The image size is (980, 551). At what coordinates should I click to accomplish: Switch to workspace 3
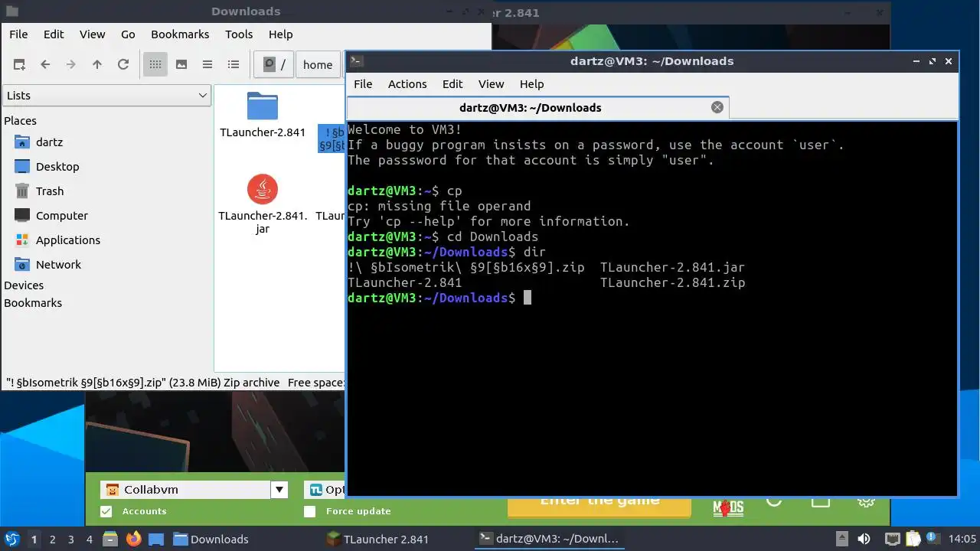pyautogui.click(x=71, y=540)
